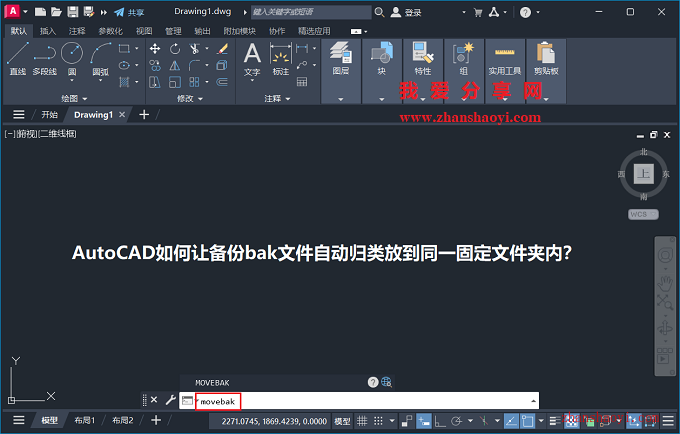Toggle infer constraints in status bar
This screenshot has height=434, width=680.
[407, 421]
